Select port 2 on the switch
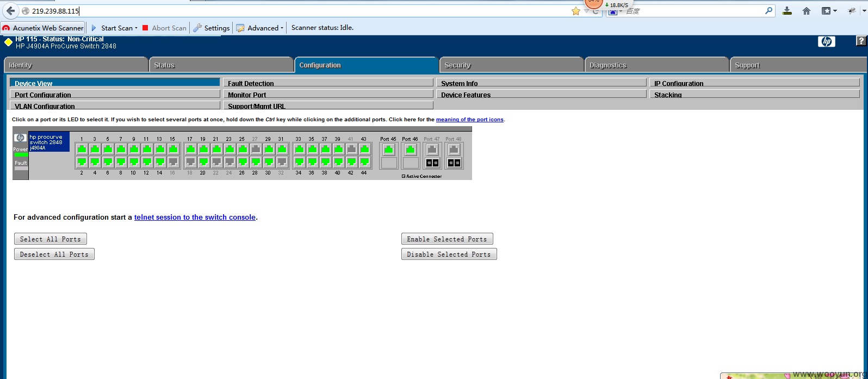 click(82, 162)
